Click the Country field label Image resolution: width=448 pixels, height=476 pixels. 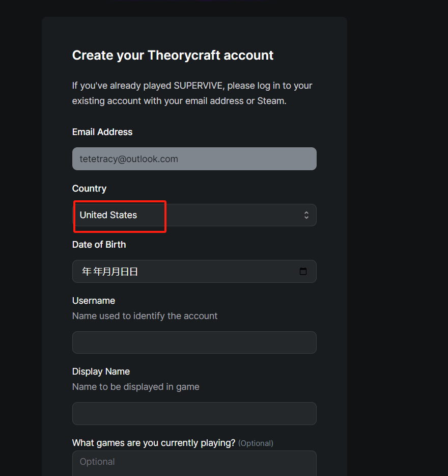pos(89,189)
